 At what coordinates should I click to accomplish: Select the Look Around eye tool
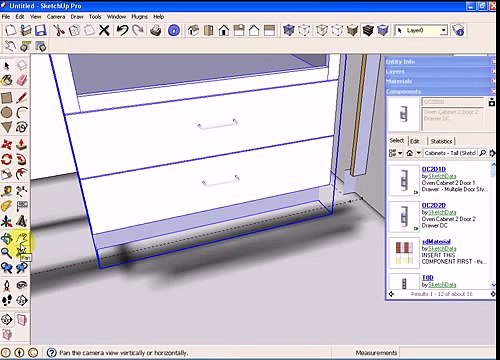point(22,286)
